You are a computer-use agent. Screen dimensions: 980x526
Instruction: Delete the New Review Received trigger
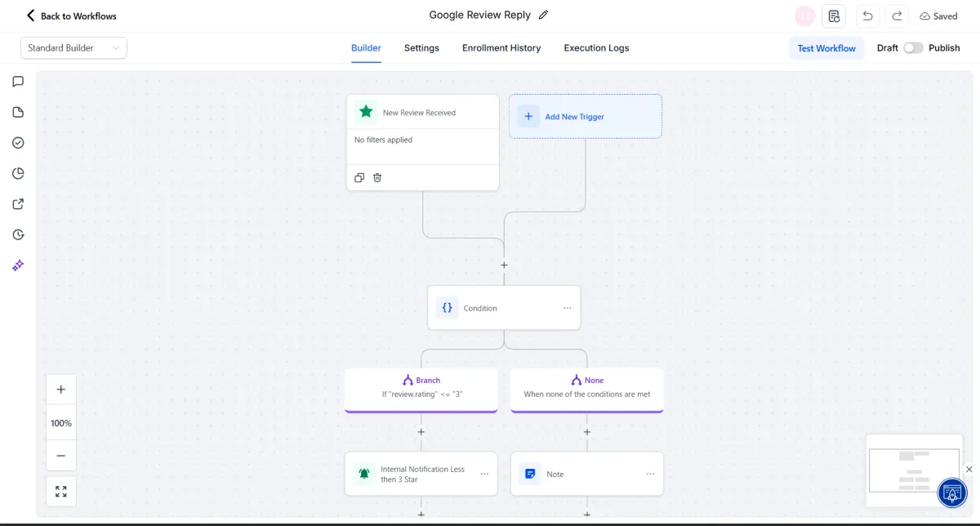point(377,177)
